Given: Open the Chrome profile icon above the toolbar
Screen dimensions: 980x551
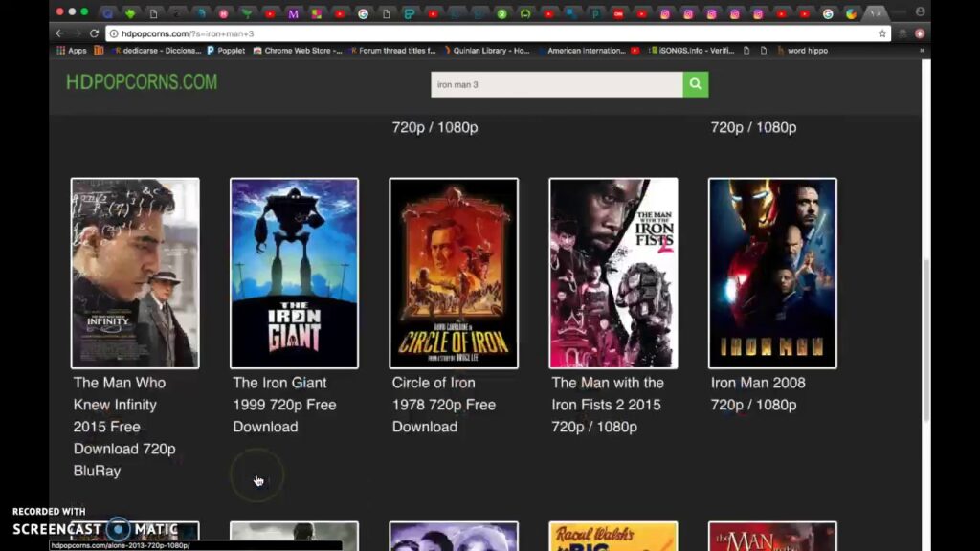Looking at the screenshot, I should [920, 11].
